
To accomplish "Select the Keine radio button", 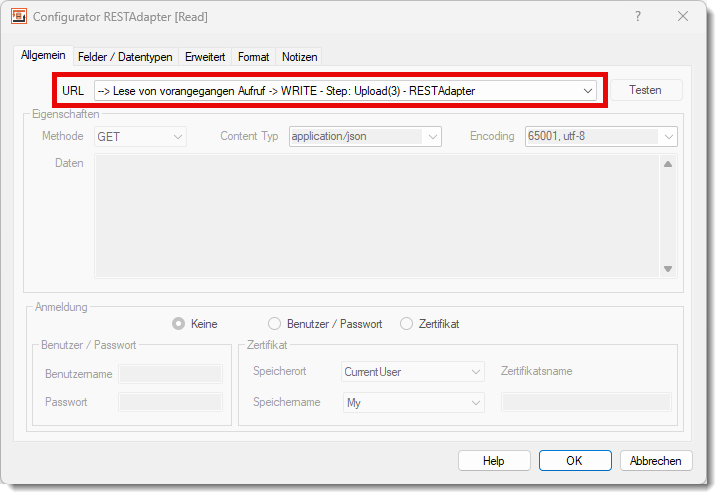I will [x=179, y=324].
